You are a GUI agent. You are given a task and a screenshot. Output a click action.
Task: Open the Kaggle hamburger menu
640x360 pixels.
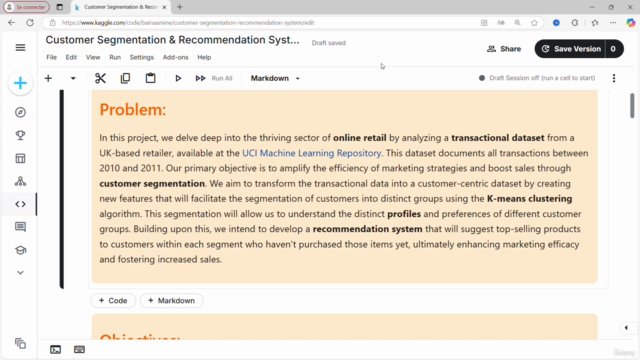point(20,48)
